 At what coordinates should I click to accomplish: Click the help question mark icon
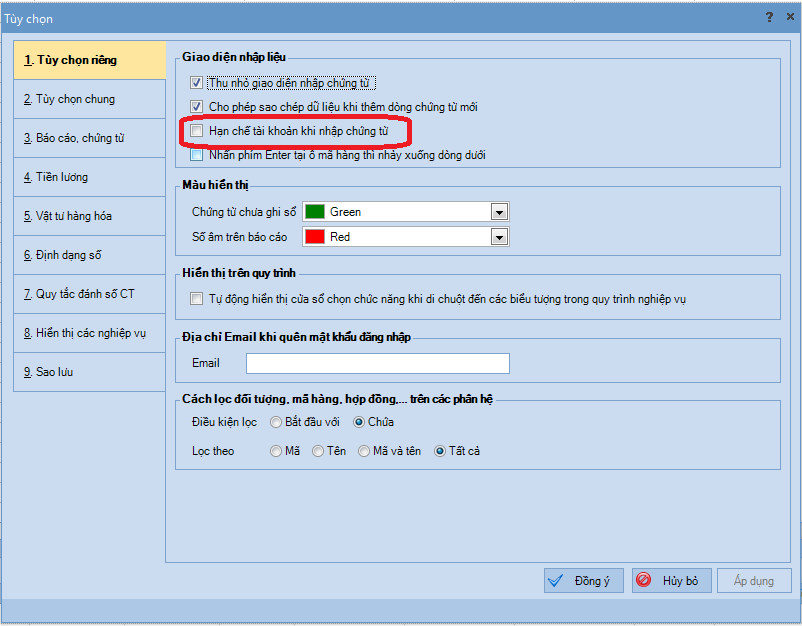pos(769,18)
